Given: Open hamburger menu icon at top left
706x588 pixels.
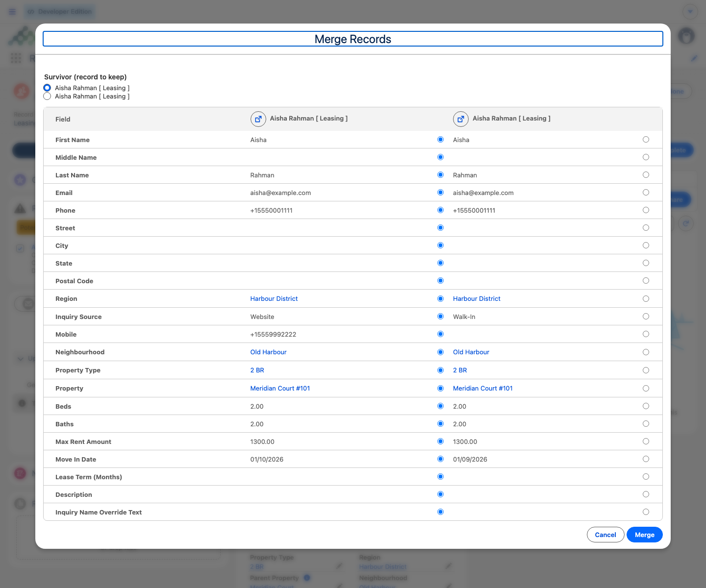Looking at the screenshot, I should pos(12,11).
